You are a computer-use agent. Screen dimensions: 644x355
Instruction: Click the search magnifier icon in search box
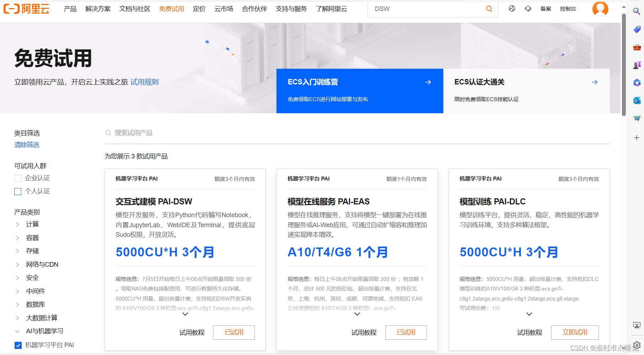pos(489,9)
